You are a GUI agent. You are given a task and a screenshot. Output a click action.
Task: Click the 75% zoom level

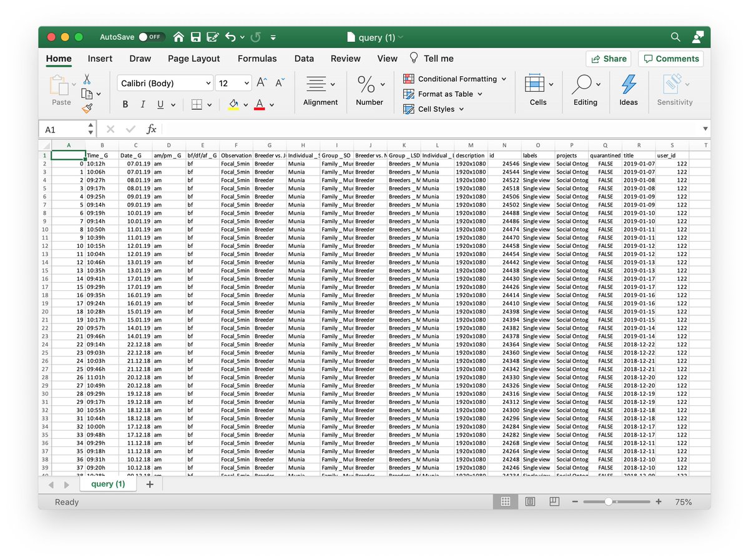(x=683, y=502)
